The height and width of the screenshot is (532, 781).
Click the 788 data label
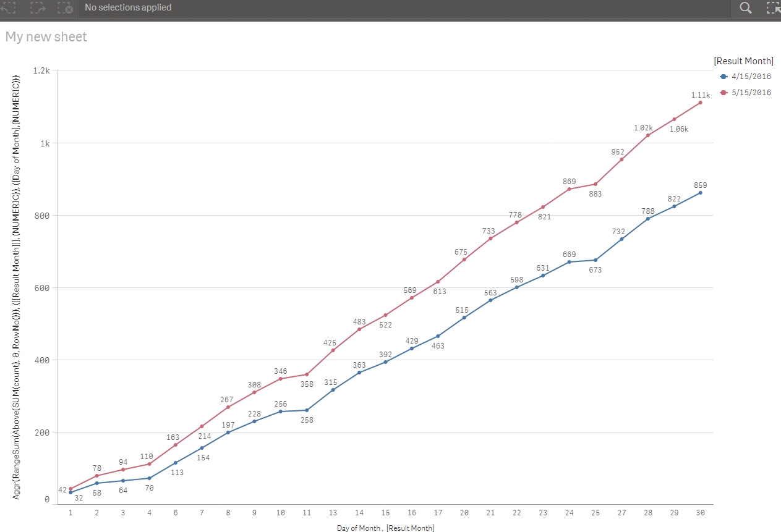(x=647, y=211)
